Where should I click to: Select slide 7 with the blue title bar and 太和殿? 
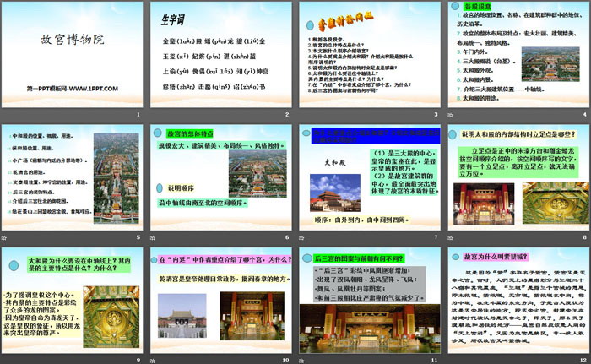370,177
